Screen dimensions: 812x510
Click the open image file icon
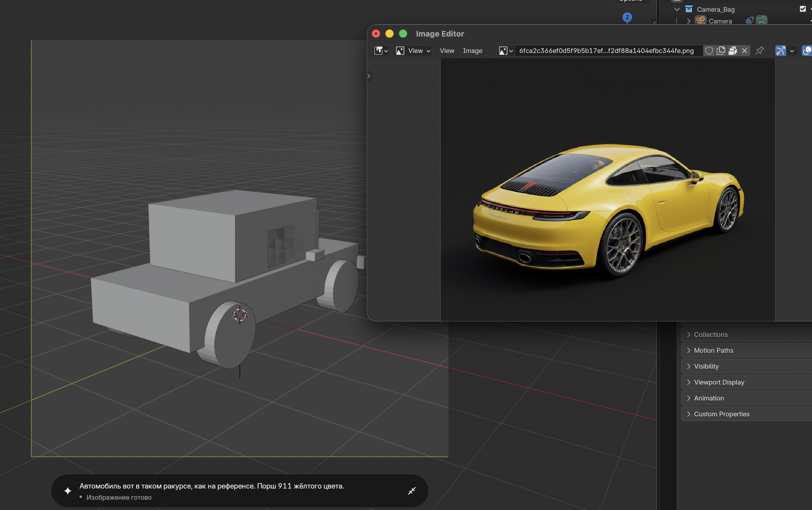coord(732,51)
